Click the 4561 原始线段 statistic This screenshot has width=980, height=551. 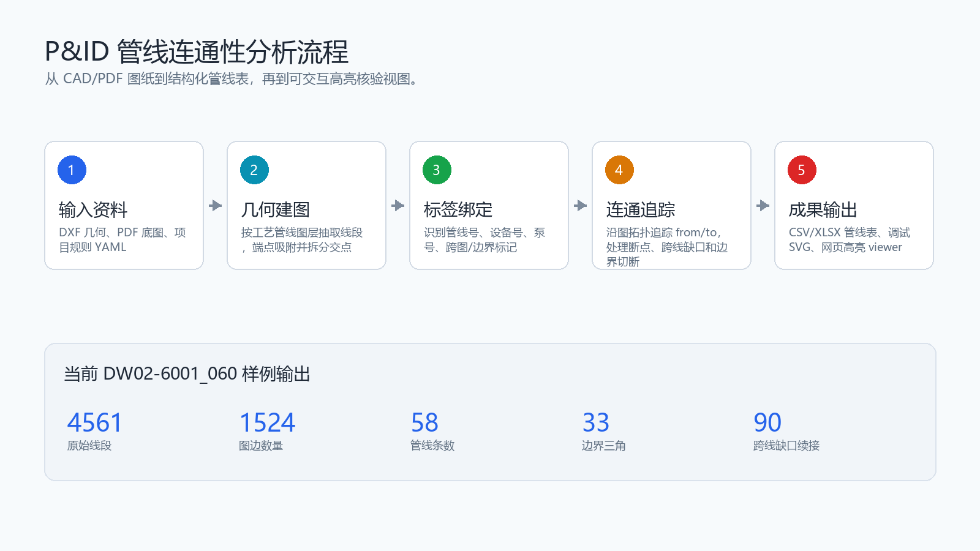coord(95,431)
